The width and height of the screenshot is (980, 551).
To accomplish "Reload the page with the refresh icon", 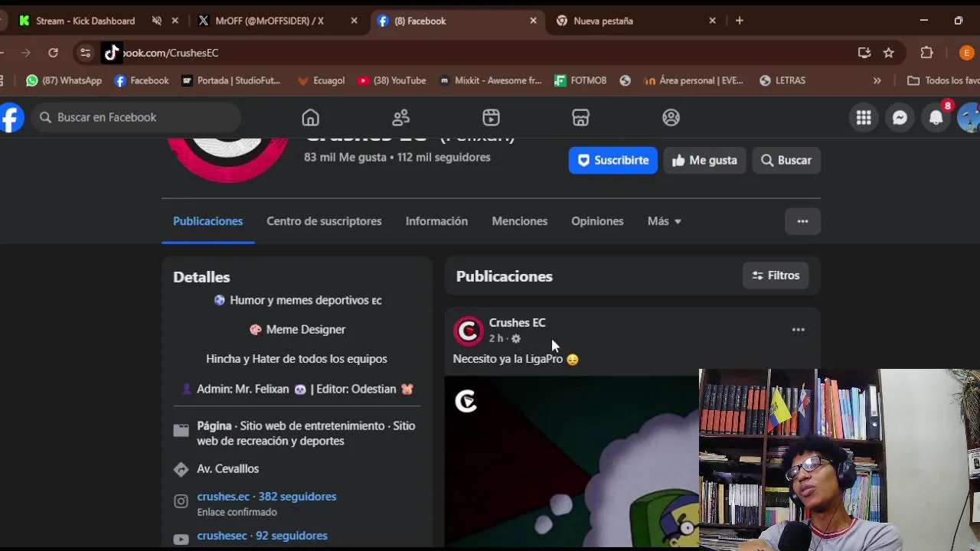I will tap(53, 53).
